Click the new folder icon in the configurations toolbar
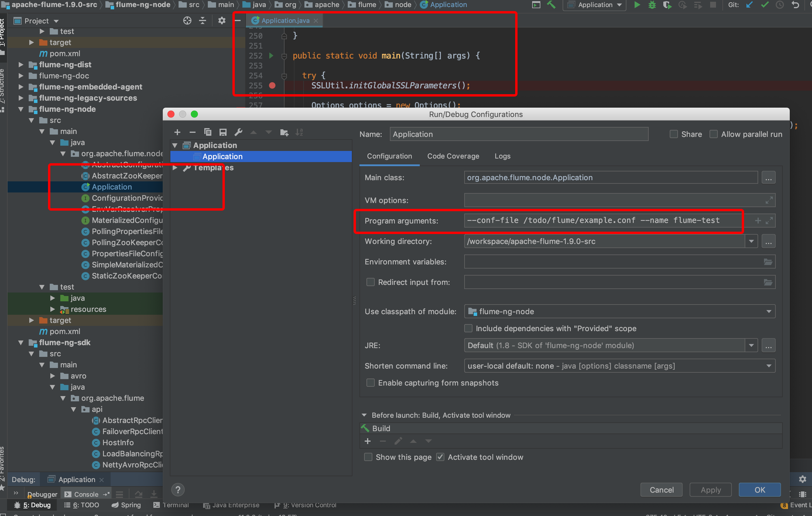812x516 pixels. (x=284, y=132)
